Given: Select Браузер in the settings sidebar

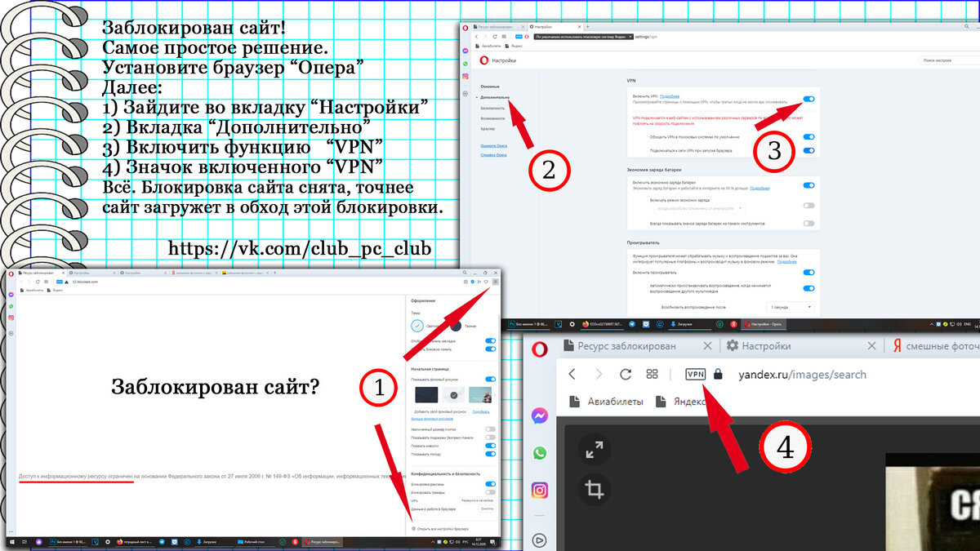Looking at the screenshot, I should pos(488,129).
